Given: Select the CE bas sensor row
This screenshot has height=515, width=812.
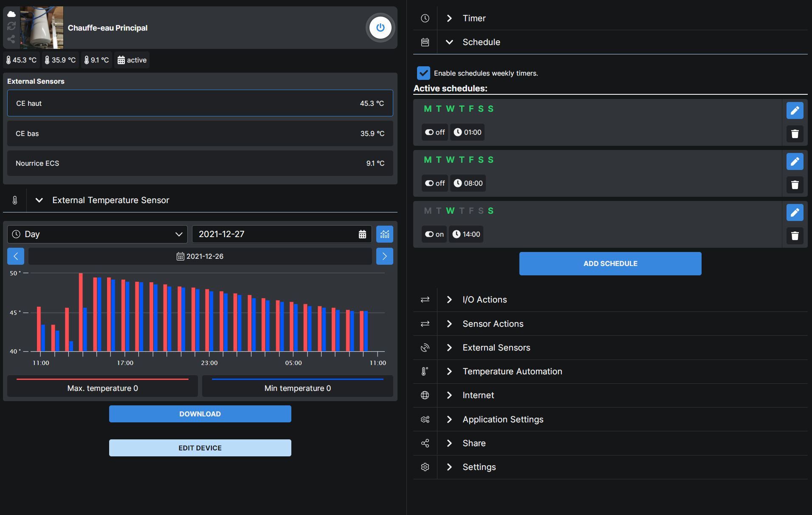Looking at the screenshot, I should [x=200, y=133].
